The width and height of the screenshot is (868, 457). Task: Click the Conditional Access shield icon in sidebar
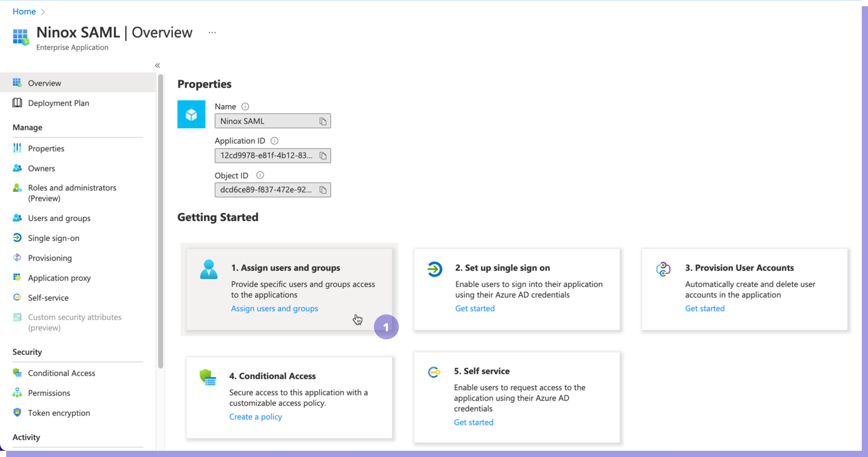coord(17,373)
